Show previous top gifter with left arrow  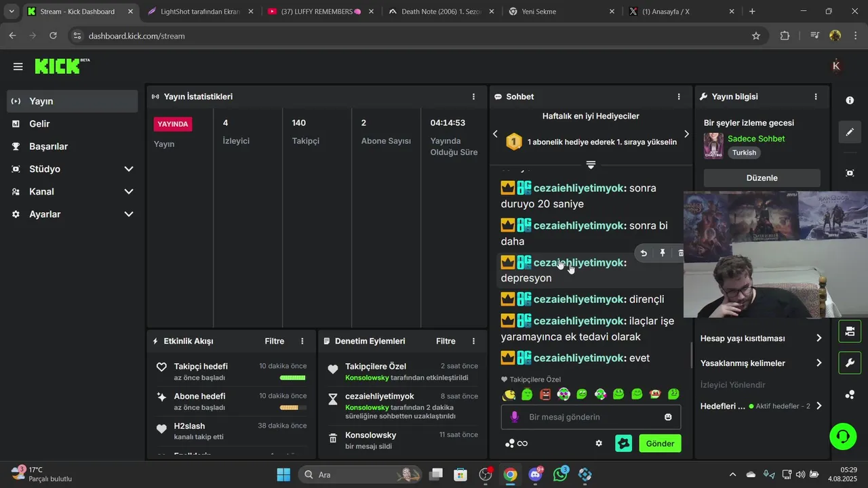pos(495,134)
